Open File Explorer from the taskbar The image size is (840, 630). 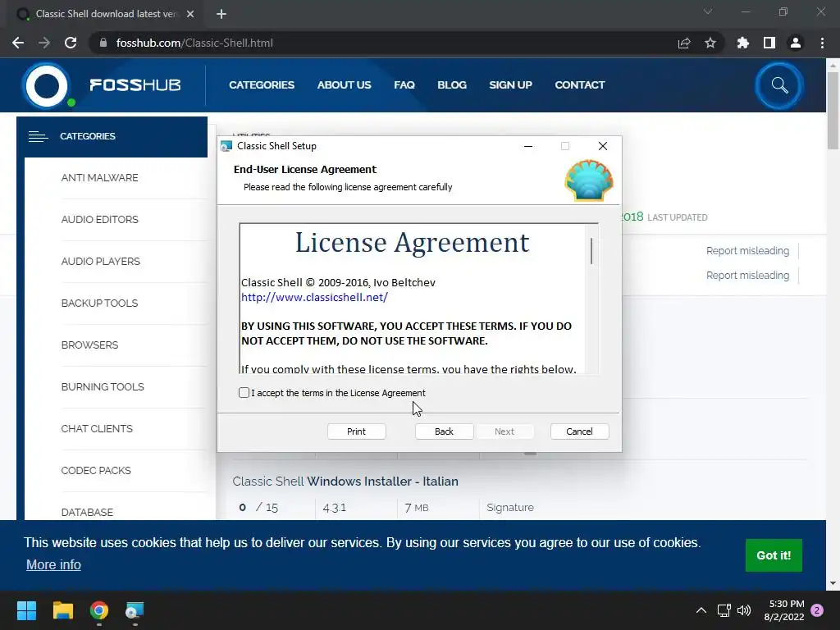(x=62, y=610)
